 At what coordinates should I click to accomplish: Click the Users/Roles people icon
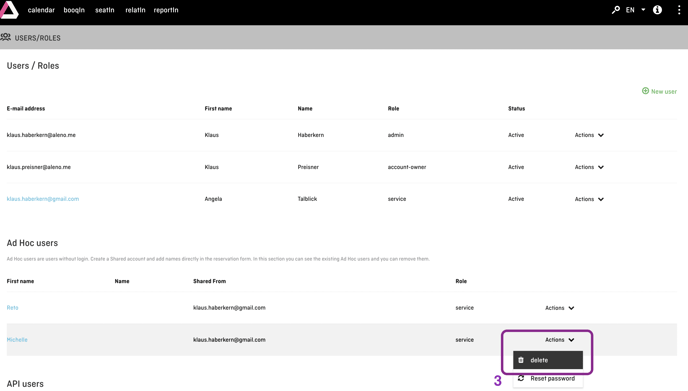(x=6, y=37)
